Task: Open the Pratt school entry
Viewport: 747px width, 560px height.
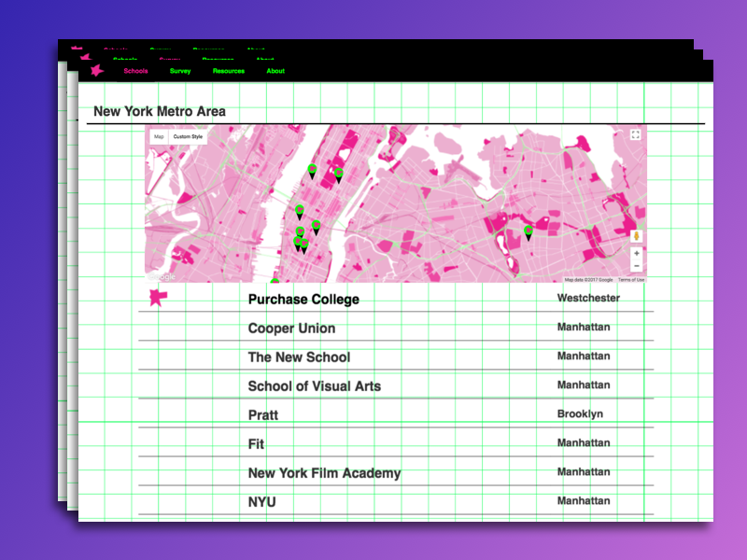Action: (263, 415)
